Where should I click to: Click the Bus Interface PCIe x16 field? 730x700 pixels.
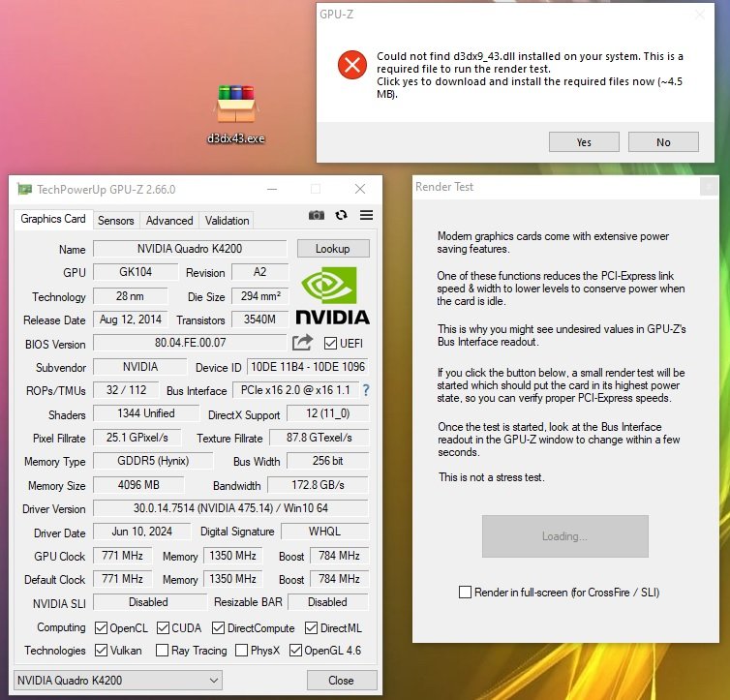pyautogui.click(x=295, y=390)
